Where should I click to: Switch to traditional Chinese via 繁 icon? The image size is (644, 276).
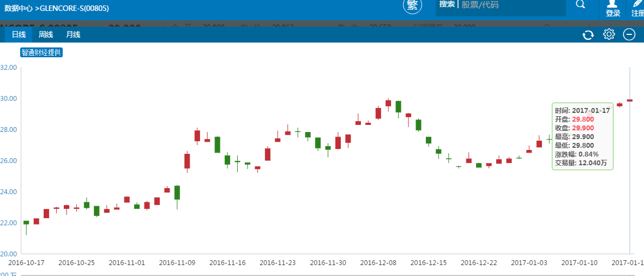(413, 5)
